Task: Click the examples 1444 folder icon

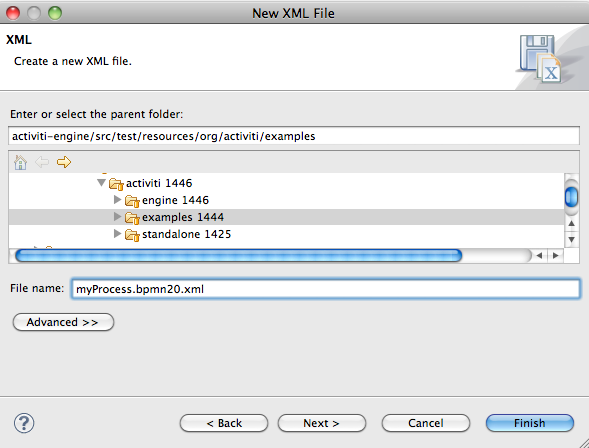Action: 132,218
